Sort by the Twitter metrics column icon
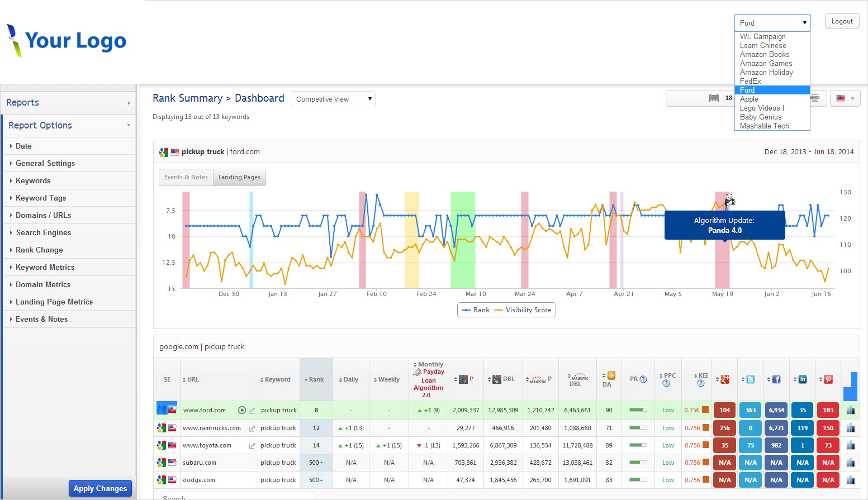The image size is (868, 500). point(750,379)
